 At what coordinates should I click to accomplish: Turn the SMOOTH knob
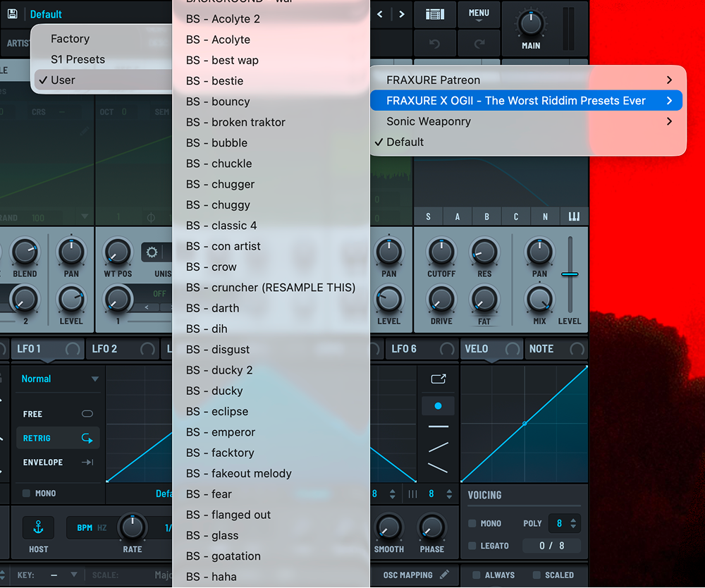tap(389, 527)
